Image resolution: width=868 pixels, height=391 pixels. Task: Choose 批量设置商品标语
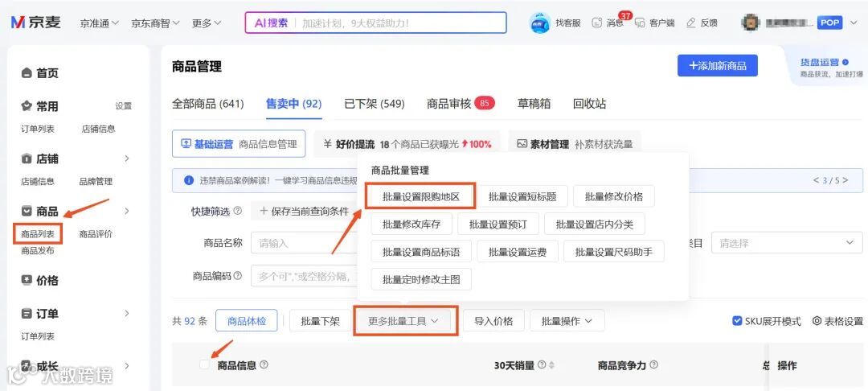(420, 252)
